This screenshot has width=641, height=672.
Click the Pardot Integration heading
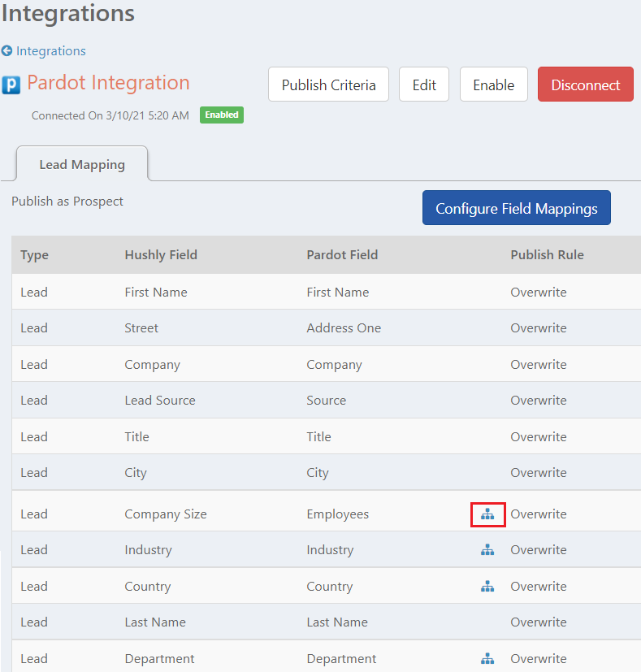108,83
